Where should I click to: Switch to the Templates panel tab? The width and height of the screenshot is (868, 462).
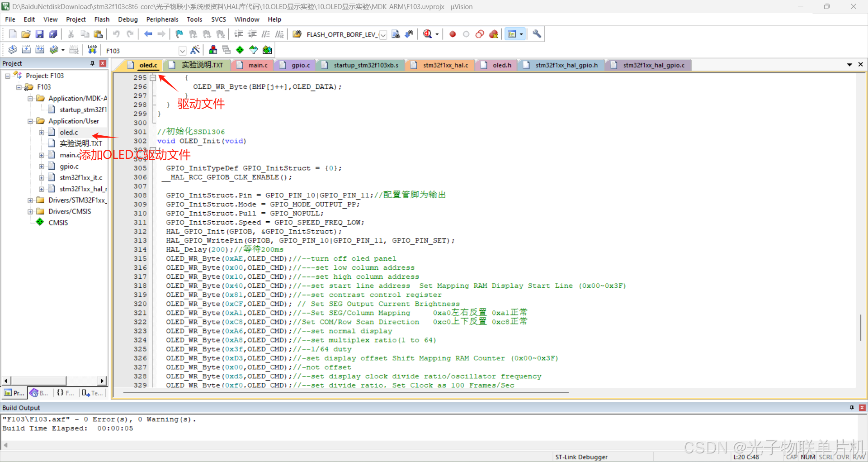tap(92, 393)
